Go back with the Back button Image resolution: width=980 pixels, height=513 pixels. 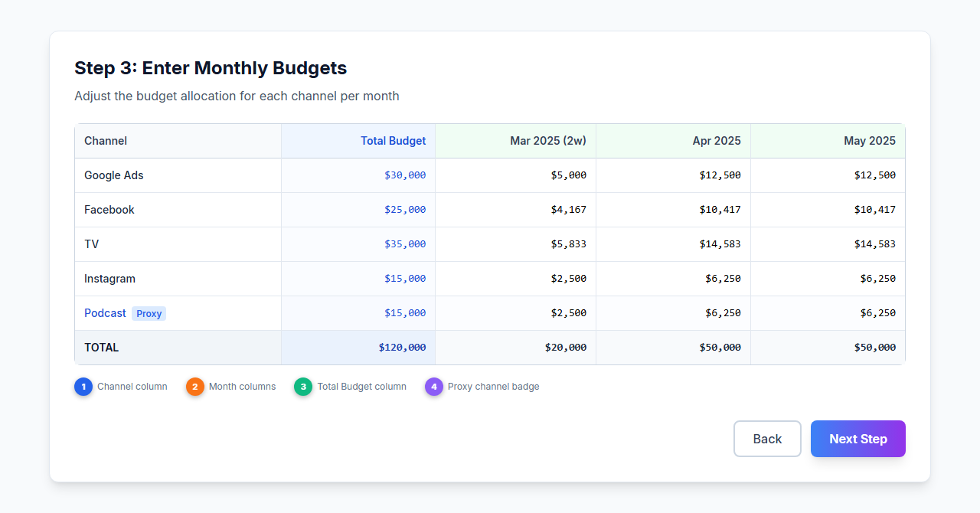point(767,439)
